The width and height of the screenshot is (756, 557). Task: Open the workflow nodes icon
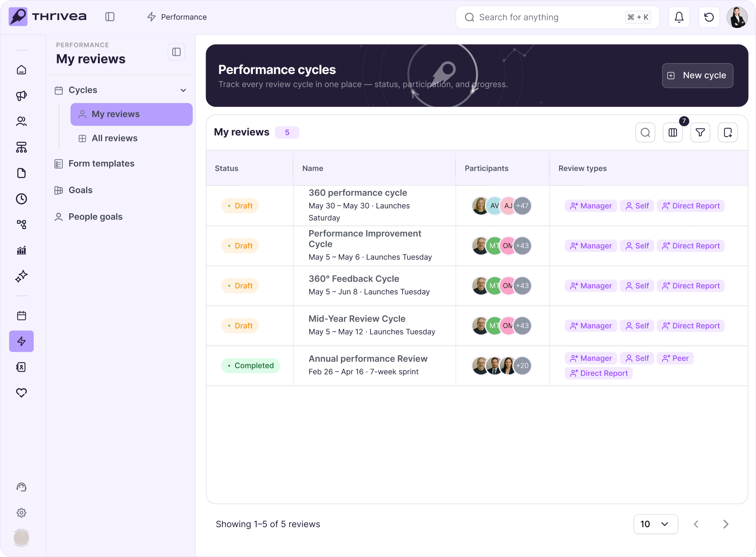pos(22,224)
